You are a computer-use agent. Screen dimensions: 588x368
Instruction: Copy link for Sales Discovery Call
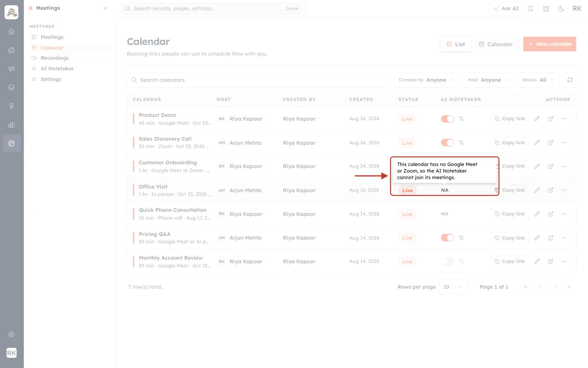[x=510, y=143]
